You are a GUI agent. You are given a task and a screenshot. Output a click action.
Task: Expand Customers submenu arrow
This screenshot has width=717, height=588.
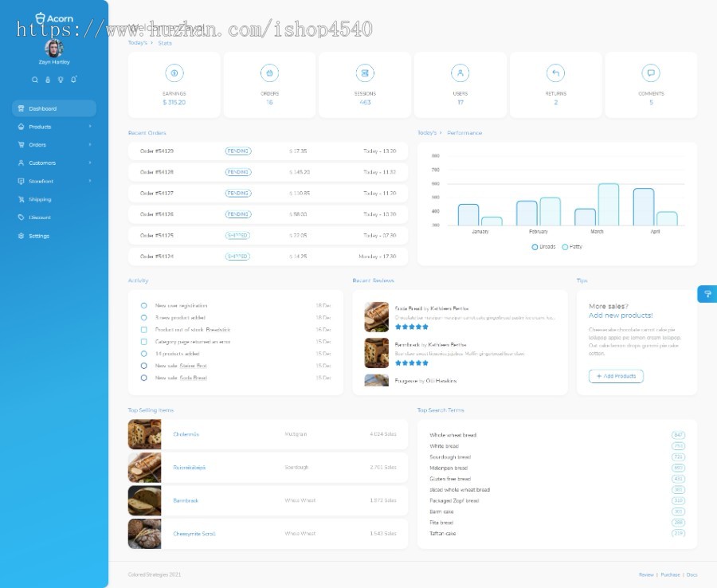point(90,163)
